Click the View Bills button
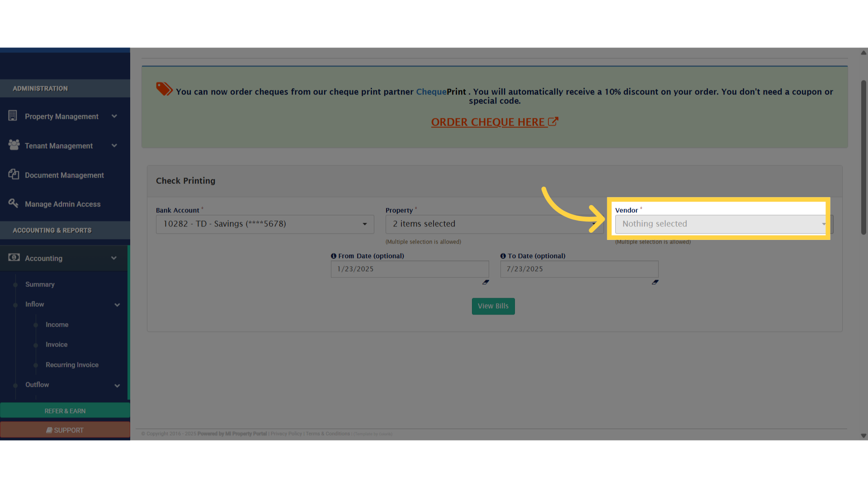This screenshot has width=868, height=488. coord(493,306)
